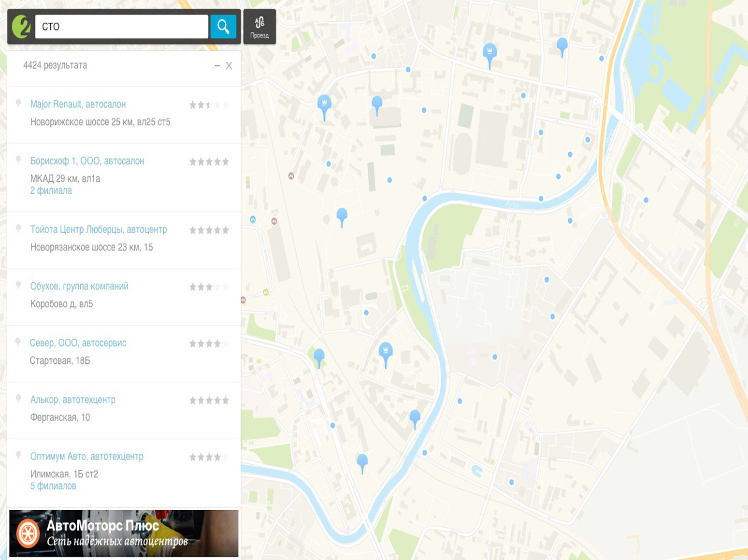Screen dimensions: 748x560
Task: Expand 2 филиала under Борисхоф
Action: click(x=51, y=190)
